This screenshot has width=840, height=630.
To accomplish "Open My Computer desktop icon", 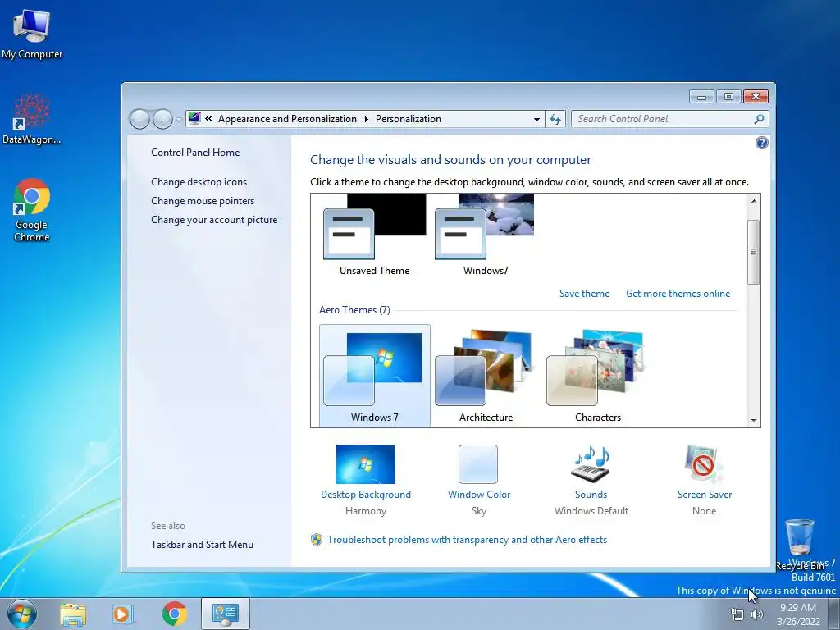I will point(32,34).
